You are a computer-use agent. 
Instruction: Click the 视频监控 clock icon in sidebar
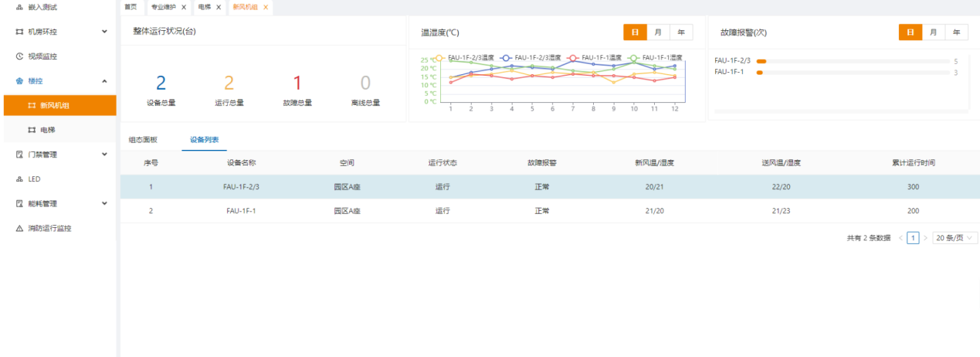pos(19,56)
